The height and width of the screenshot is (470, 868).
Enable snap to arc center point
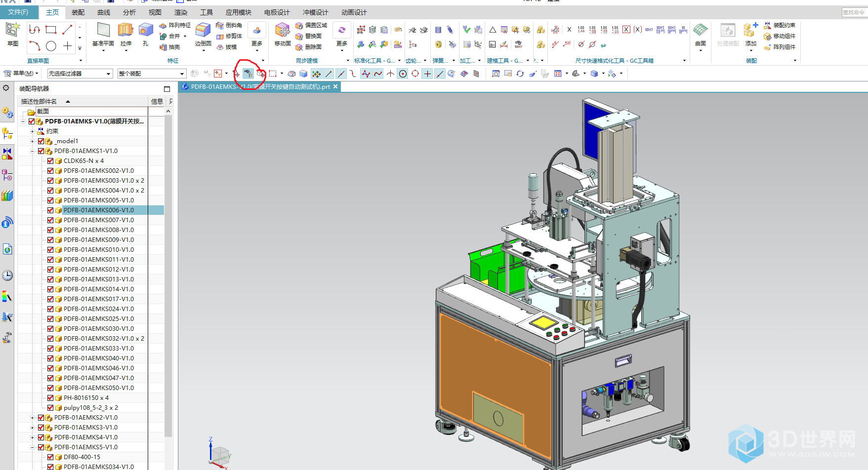pyautogui.click(x=403, y=74)
